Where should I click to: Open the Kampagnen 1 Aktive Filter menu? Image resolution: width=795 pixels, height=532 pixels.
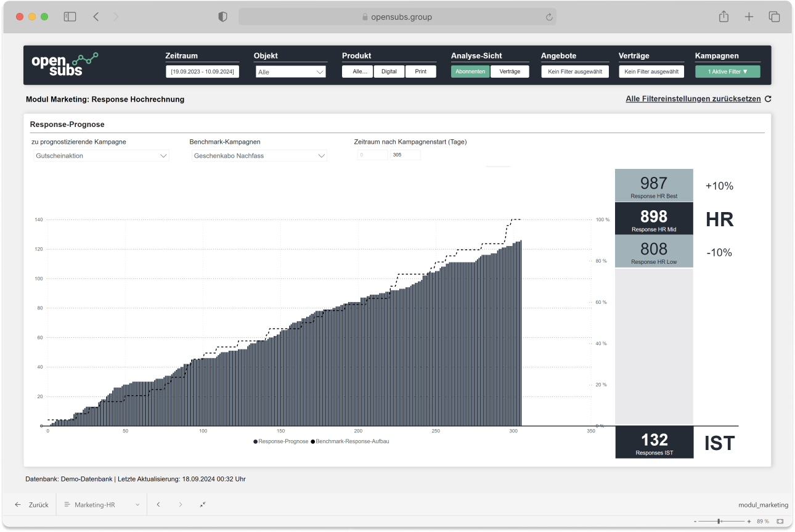pyautogui.click(x=727, y=72)
